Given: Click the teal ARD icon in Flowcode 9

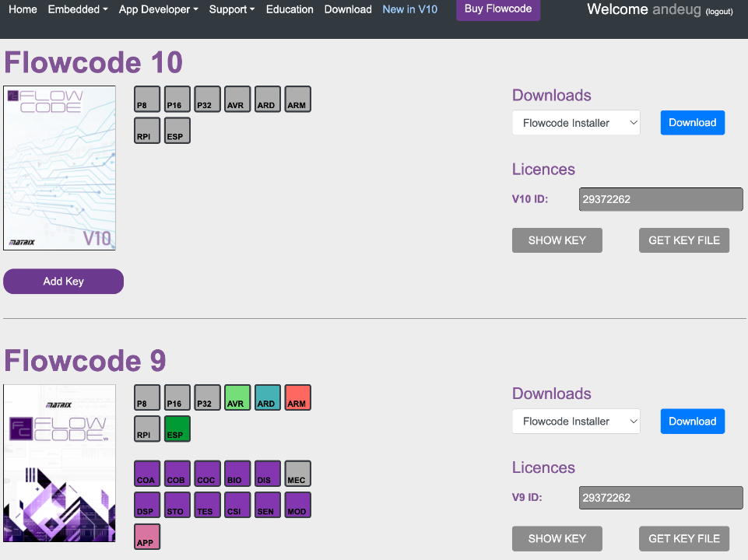Looking at the screenshot, I should tap(268, 397).
